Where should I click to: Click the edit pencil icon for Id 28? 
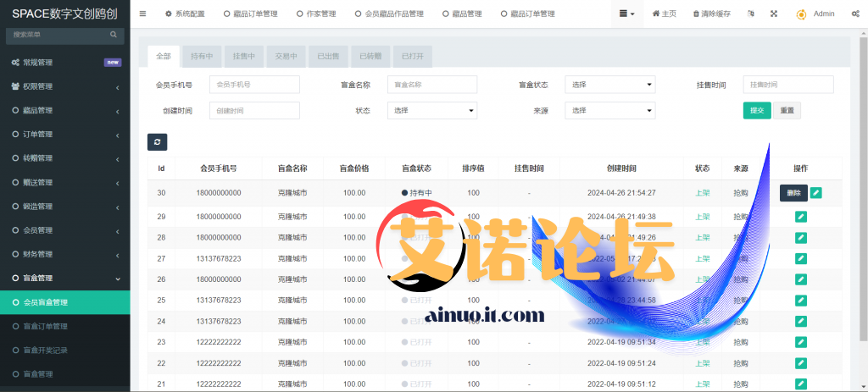point(800,238)
